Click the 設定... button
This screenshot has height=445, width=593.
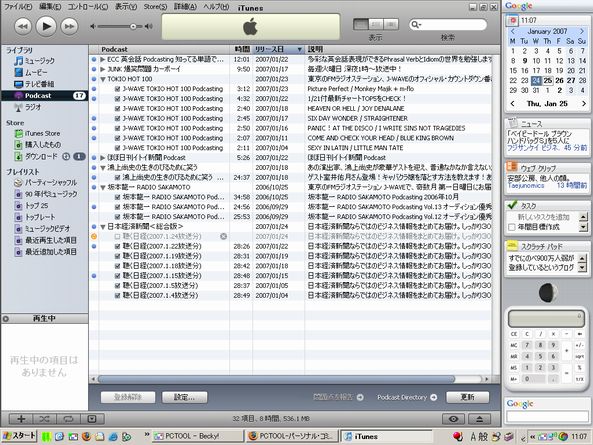[x=185, y=397]
